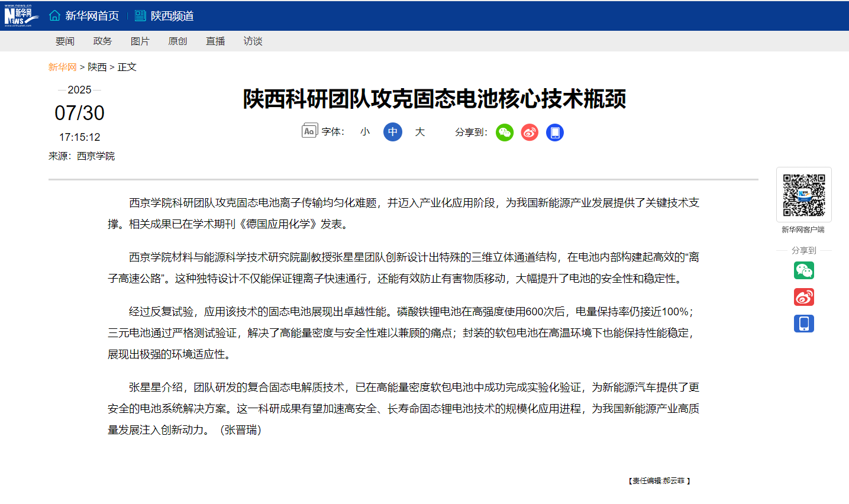Screen dimensions: 849x504
Task: Select the 政务 nav tab
Action: (x=102, y=41)
